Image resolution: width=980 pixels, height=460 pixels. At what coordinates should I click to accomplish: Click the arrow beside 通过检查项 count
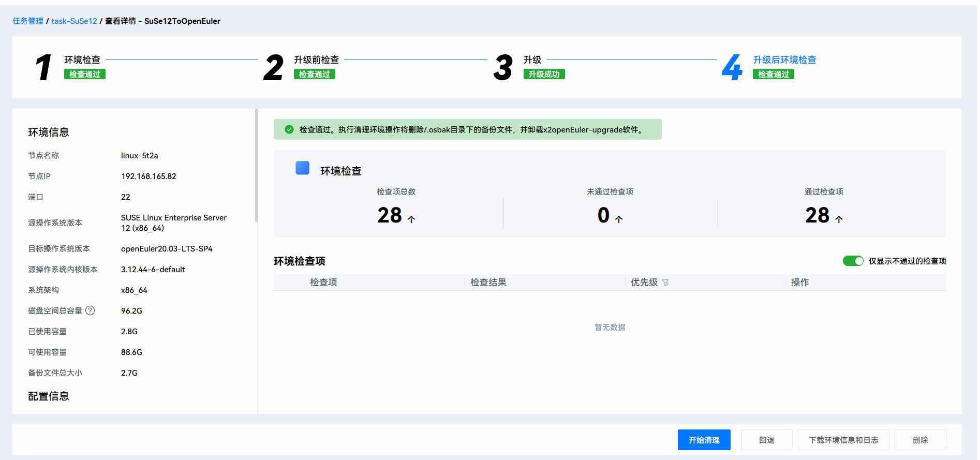click(839, 219)
